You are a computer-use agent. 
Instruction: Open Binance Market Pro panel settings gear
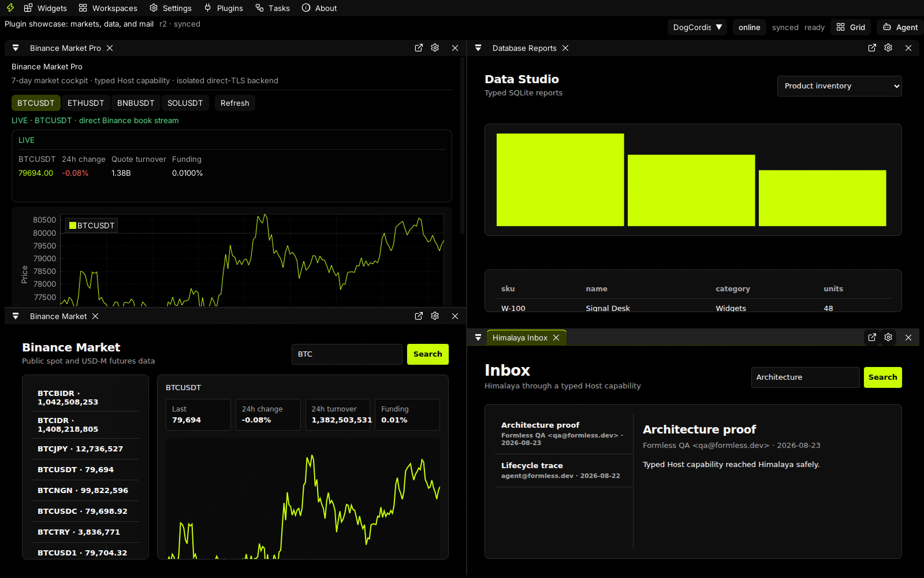pyautogui.click(x=435, y=48)
